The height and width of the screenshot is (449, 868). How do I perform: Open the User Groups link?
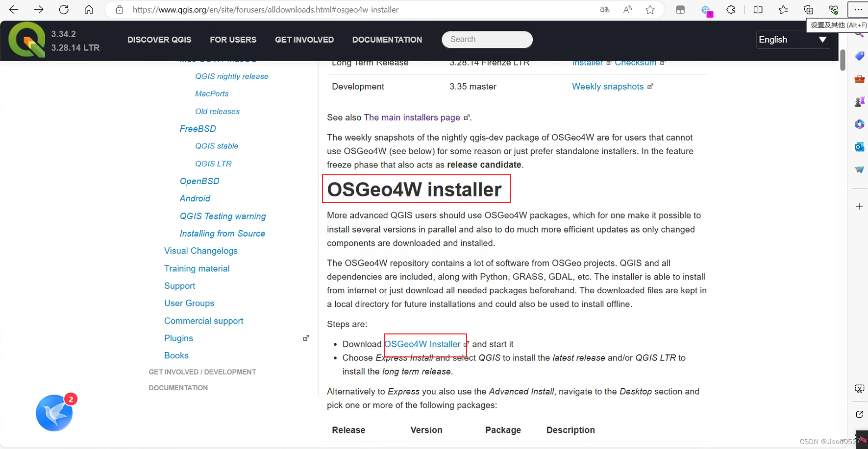tap(189, 303)
